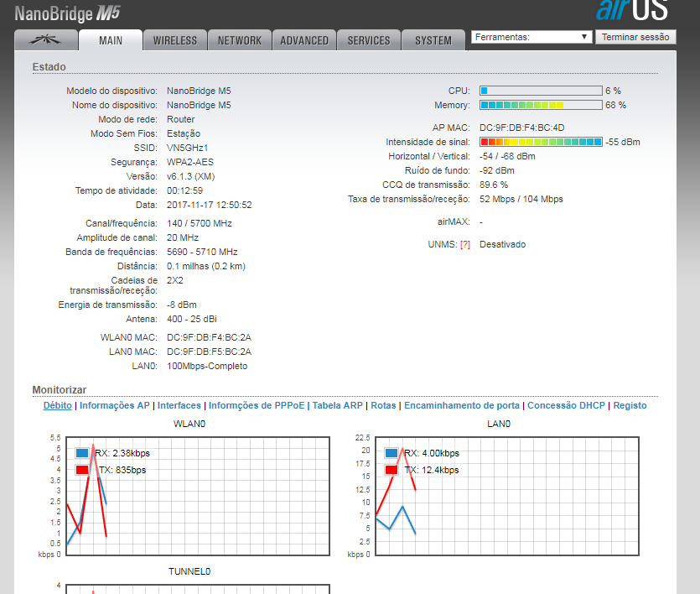Viewport: 700px width, 594px height.
Task: Select WLAN0 MAC DC:9F:DB:F4:BC:2A
Action: [x=209, y=337]
